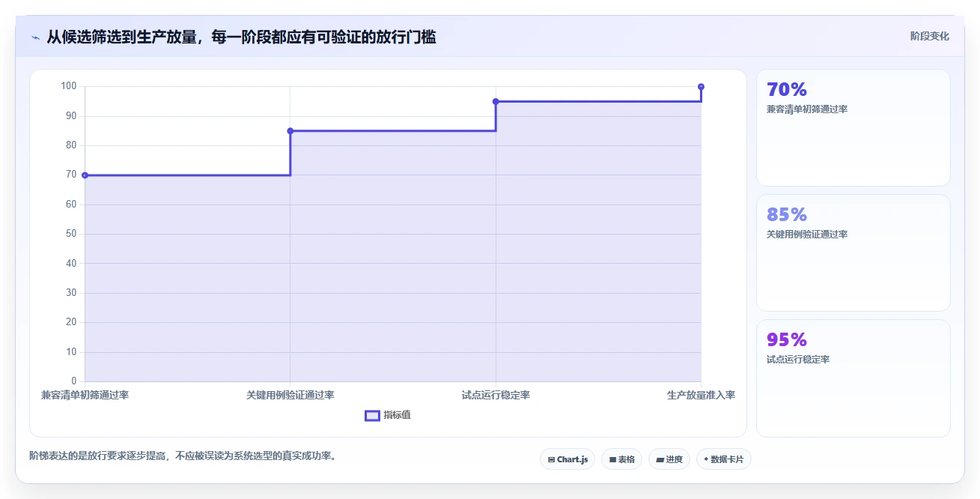Click the 指标值 legend color swatch
The width and height of the screenshot is (980, 499).
[x=372, y=415]
